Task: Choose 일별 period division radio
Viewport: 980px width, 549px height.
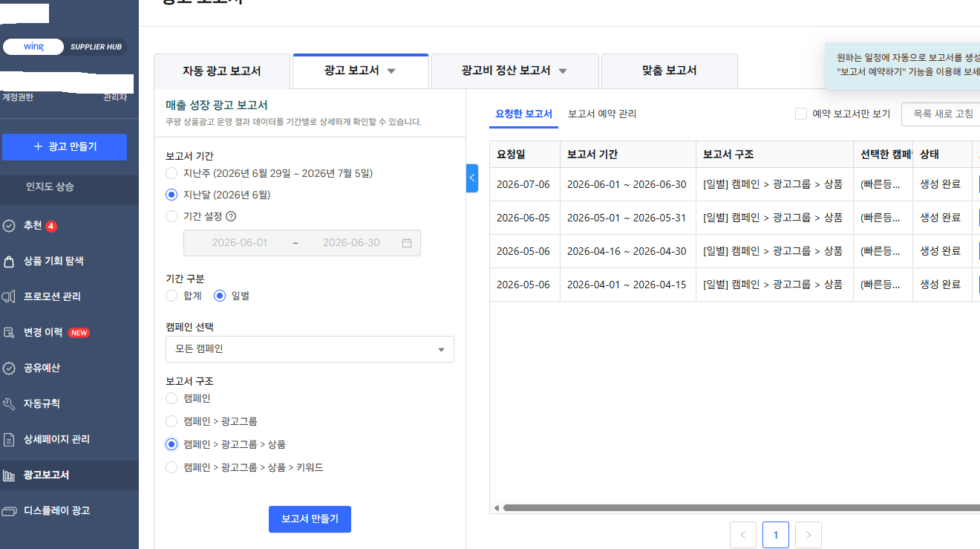Action: point(219,296)
